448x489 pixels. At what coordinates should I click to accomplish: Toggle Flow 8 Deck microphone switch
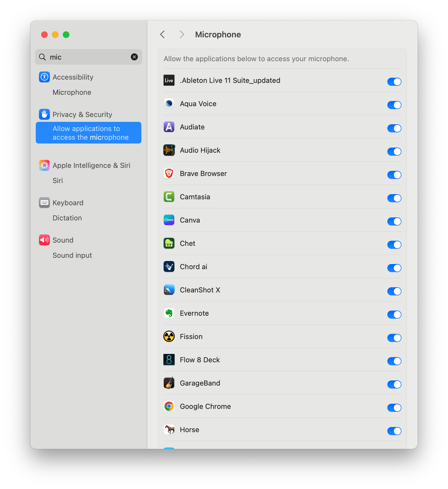point(394,361)
